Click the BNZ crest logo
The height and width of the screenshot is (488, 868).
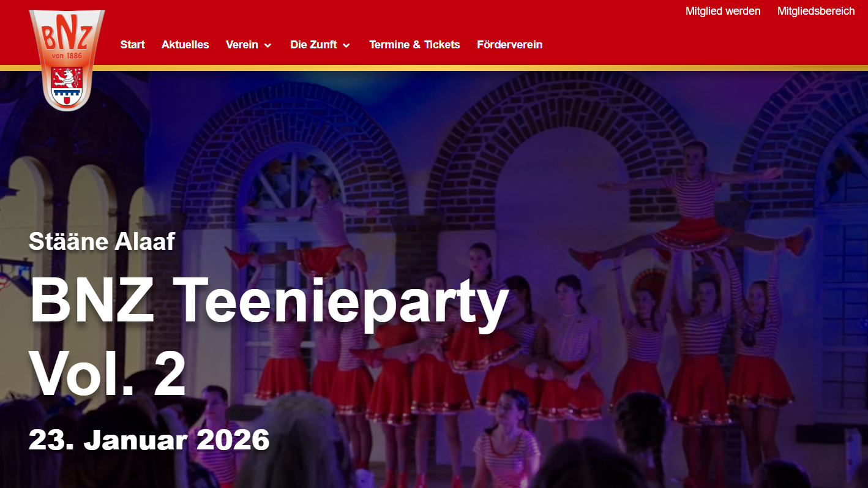pyautogui.click(x=67, y=60)
